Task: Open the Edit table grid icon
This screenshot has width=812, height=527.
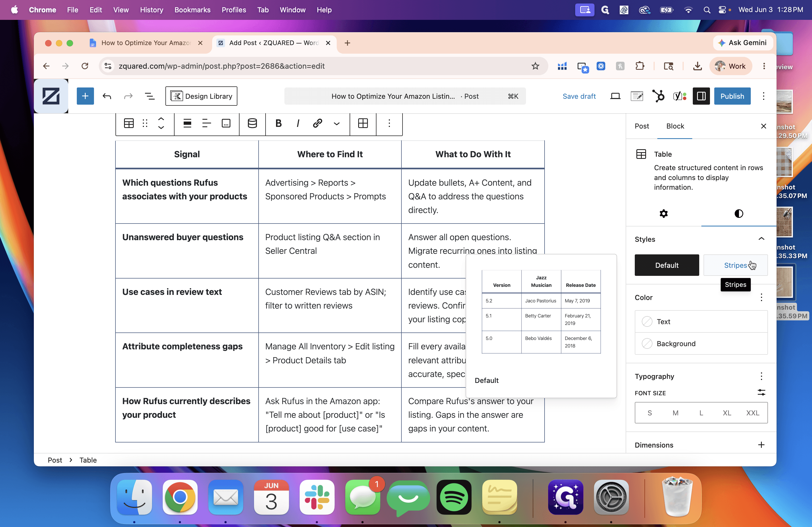Action: click(x=363, y=123)
